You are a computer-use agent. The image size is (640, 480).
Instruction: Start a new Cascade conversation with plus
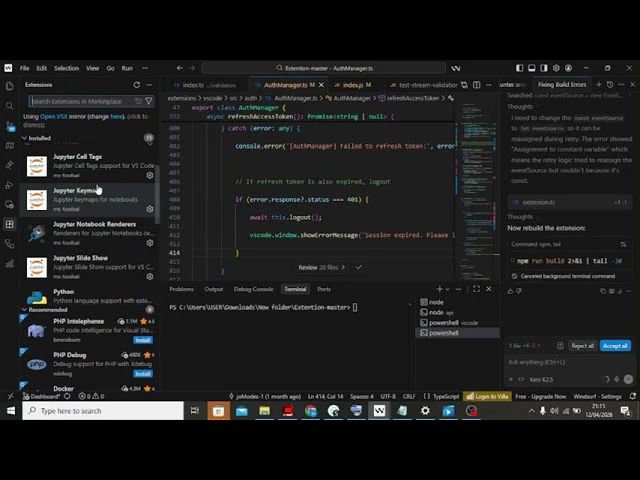pos(598,84)
